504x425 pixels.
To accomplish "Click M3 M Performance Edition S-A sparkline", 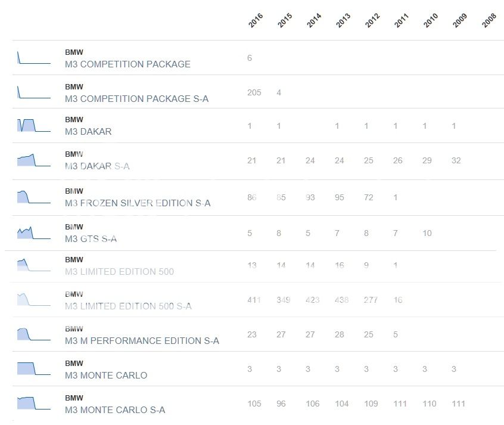I will click(x=33, y=334).
